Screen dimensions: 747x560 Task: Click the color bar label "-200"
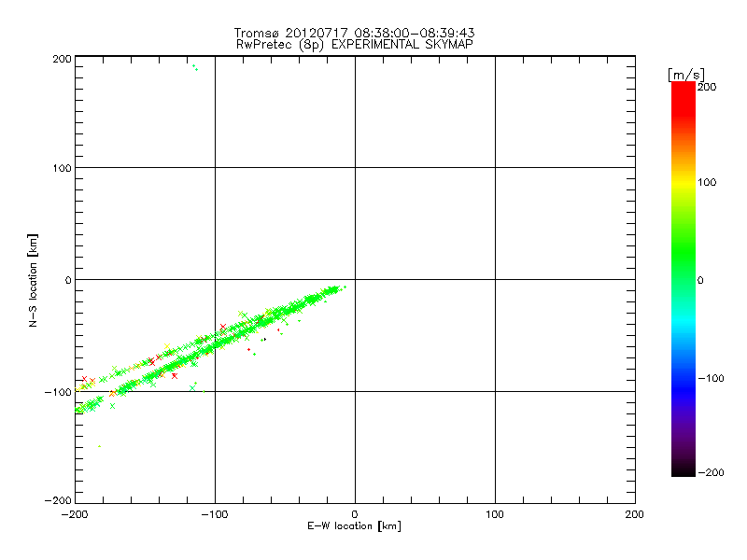(711, 472)
